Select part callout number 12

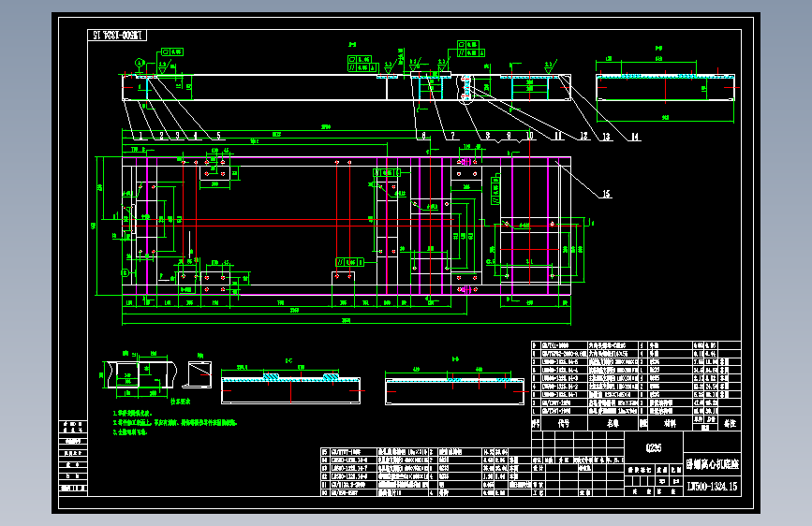(583, 136)
